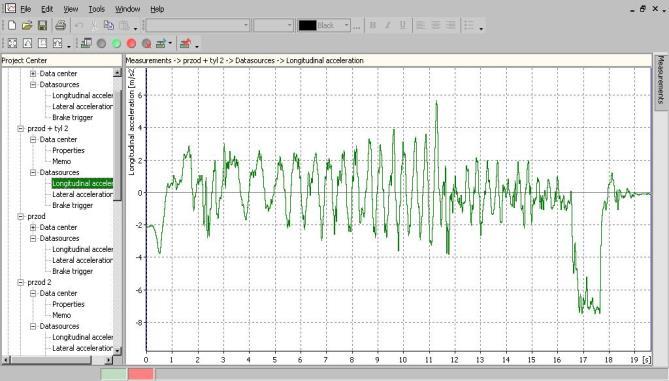669x381 pixels.
Task: Click the zoom-to-fit graph icon
Action: [x=12, y=44]
